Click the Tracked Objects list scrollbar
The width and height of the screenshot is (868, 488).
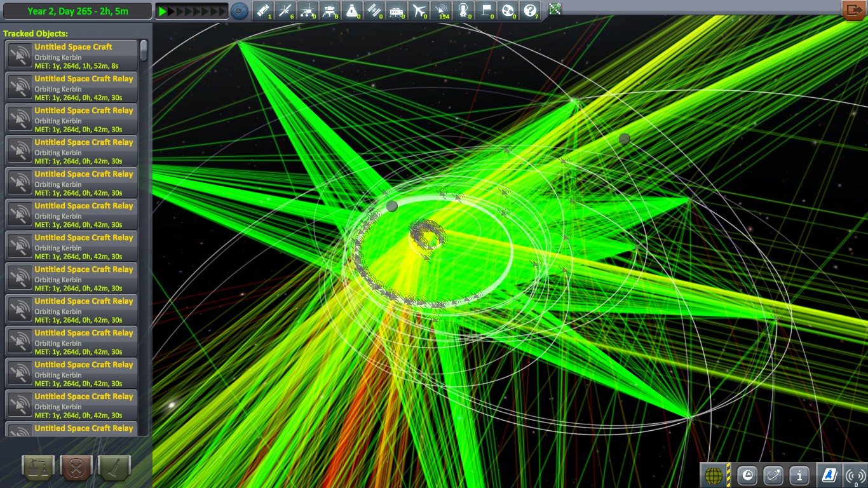(x=144, y=51)
